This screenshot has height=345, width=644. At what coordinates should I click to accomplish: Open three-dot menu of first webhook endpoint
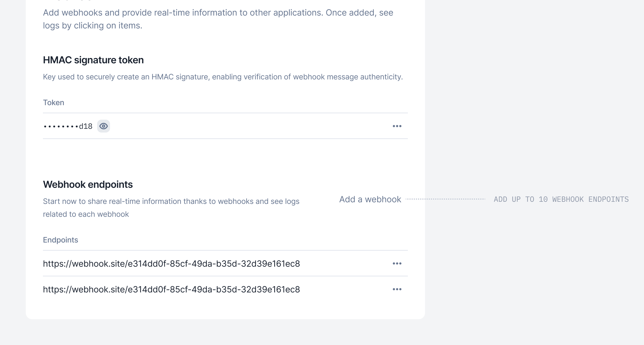(x=397, y=263)
